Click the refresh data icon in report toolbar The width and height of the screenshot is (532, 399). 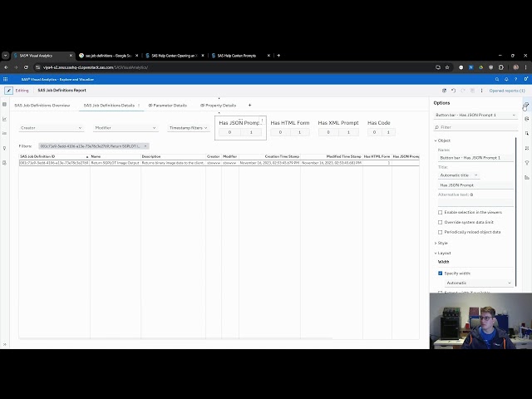click(444, 91)
